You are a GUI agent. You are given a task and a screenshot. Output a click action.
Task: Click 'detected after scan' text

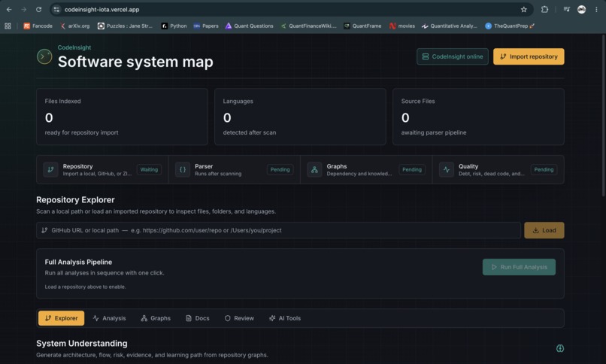pyautogui.click(x=250, y=132)
